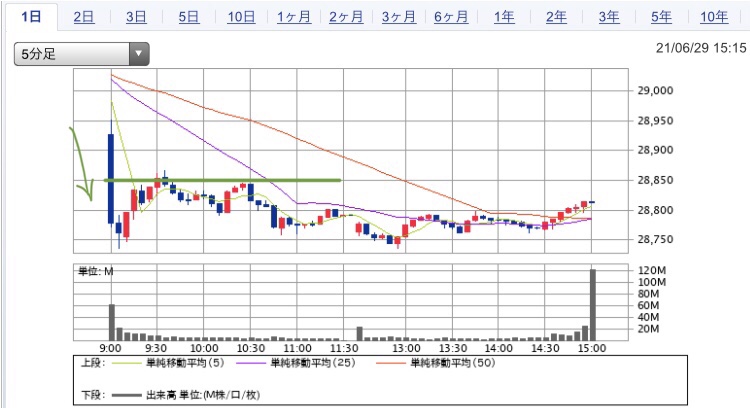
Task: Click the 10:00 time axis label
Action: [x=204, y=348]
